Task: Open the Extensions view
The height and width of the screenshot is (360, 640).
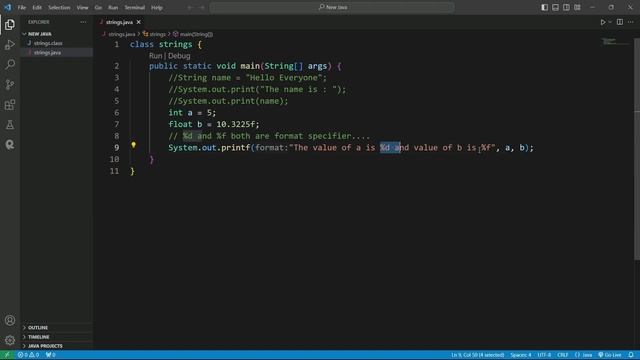Action: tap(10, 105)
